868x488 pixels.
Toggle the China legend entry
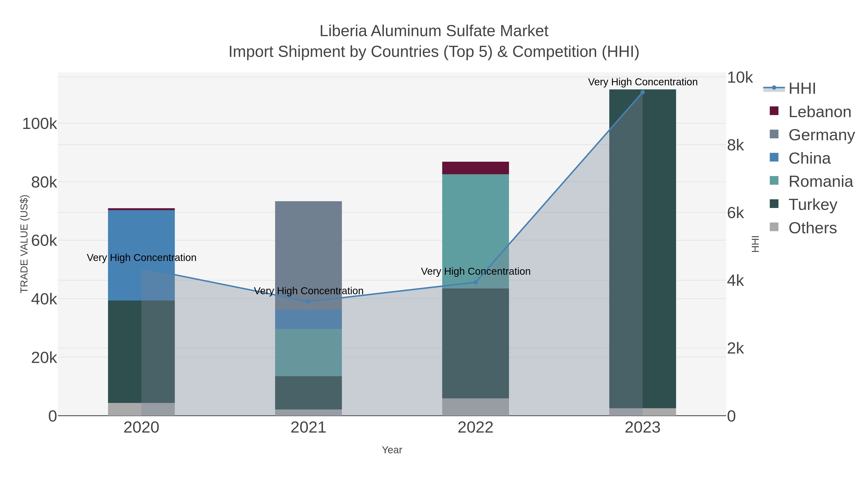[800, 158]
